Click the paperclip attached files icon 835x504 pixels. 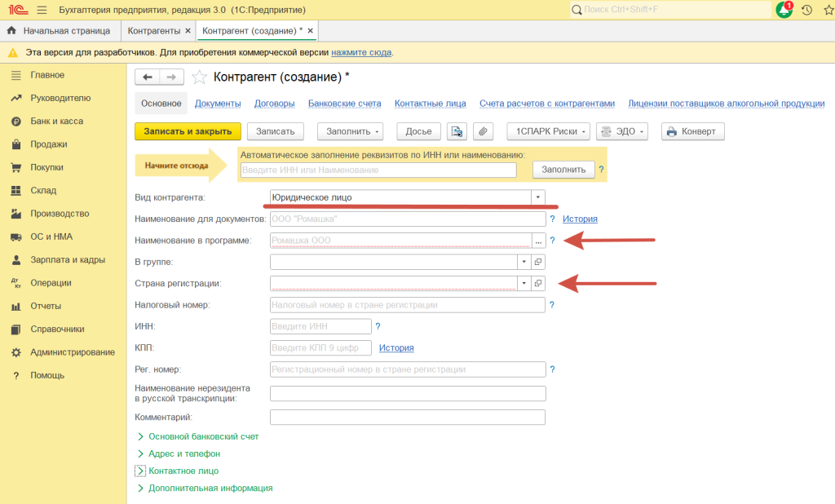pos(484,131)
